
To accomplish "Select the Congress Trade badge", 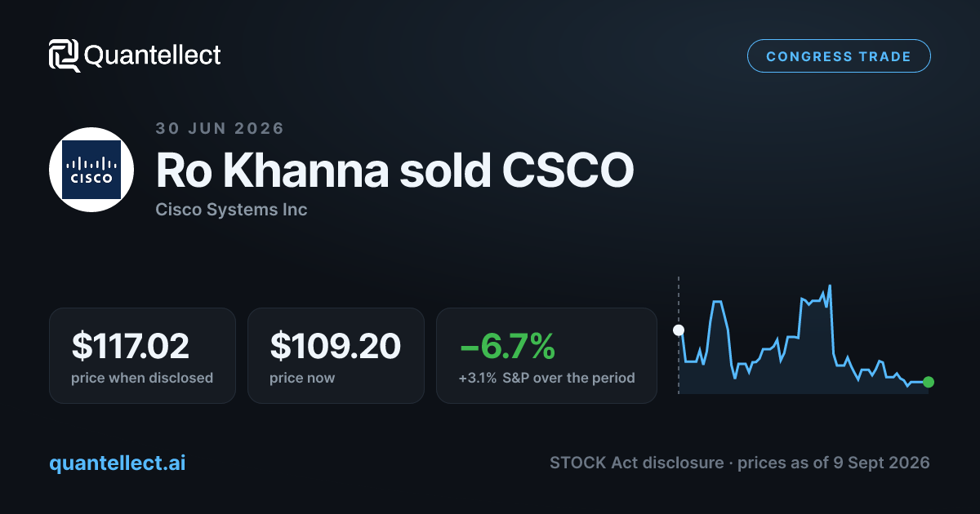I will click(x=839, y=56).
